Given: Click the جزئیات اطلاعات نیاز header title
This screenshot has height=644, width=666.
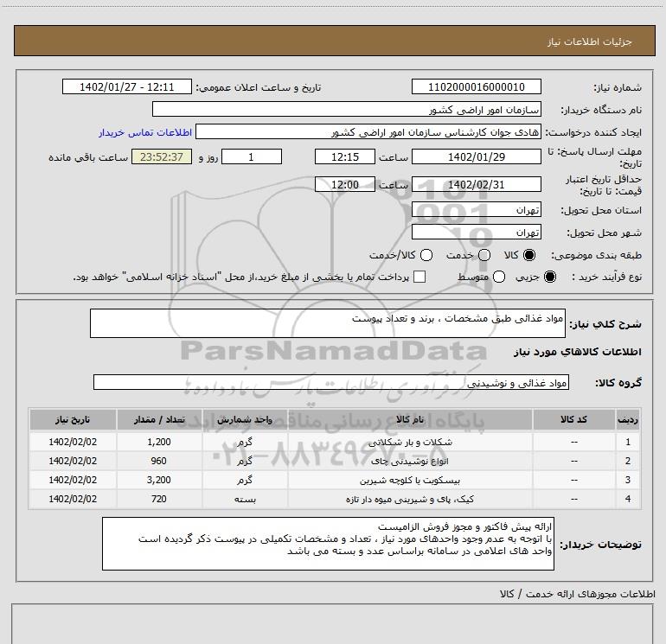Looking at the screenshot, I should [x=590, y=41].
